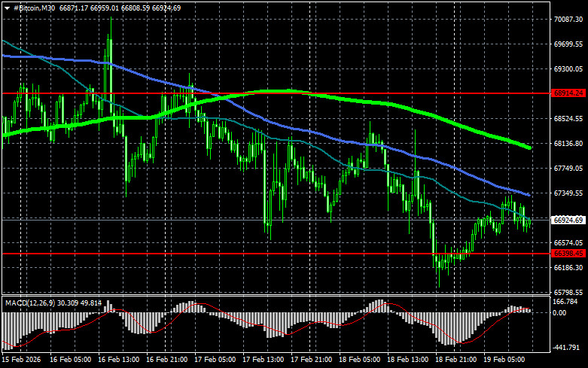Click the MACD zero level 0.00 label

click(560, 313)
